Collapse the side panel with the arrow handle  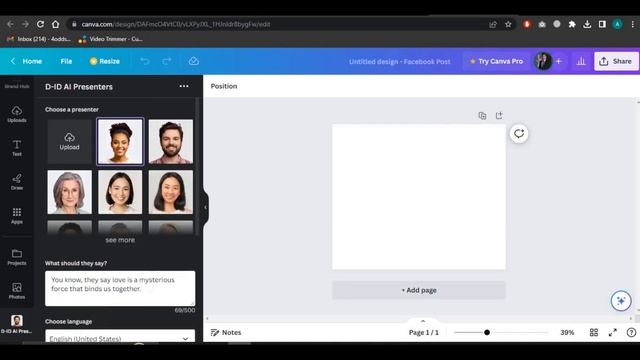[205, 207]
